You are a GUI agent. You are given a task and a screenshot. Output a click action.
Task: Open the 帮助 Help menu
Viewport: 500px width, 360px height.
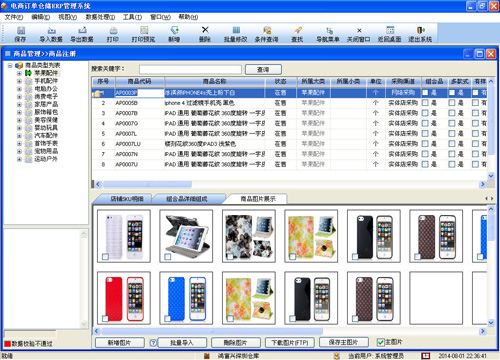[x=188, y=17]
